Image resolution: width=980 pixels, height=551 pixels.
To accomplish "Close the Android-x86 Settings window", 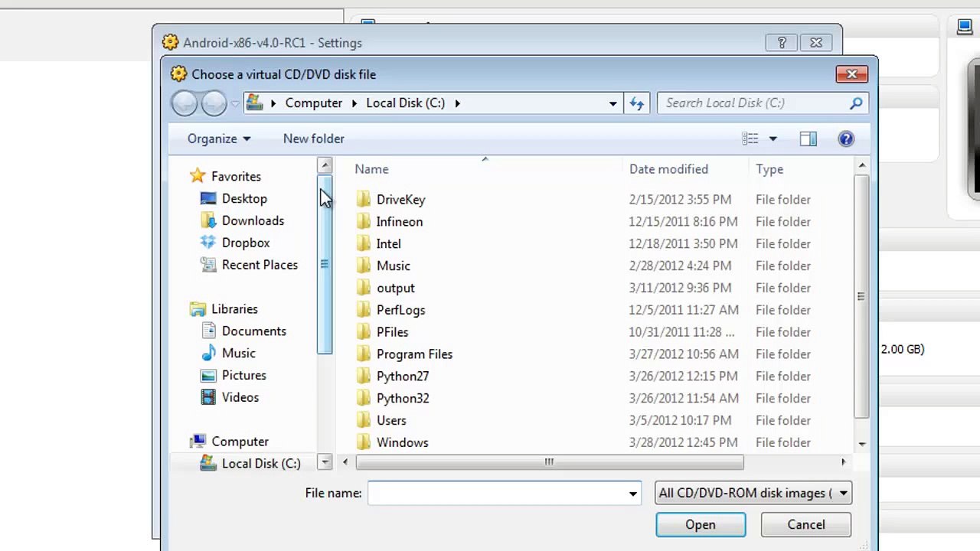I will click(x=816, y=43).
